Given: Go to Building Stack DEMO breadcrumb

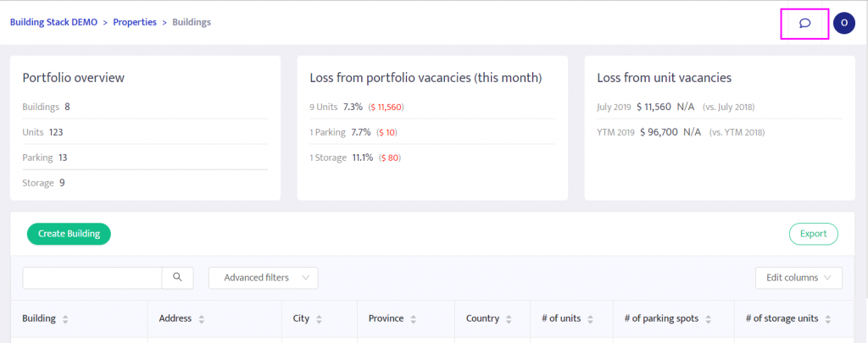Looking at the screenshot, I should click(53, 23).
